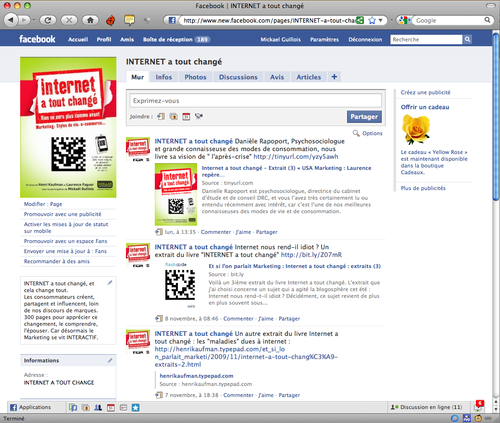This screenshot has width=500, height=423.
Task: Open the Applications menu in bottom bar
Action: [x=31, y=407]
